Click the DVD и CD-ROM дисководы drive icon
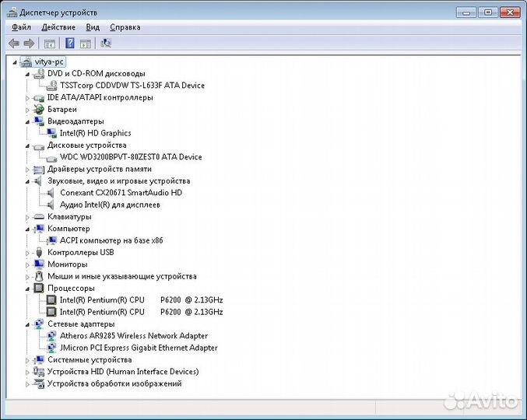This screenshot has width=527, height=420. tap(39, 74)
